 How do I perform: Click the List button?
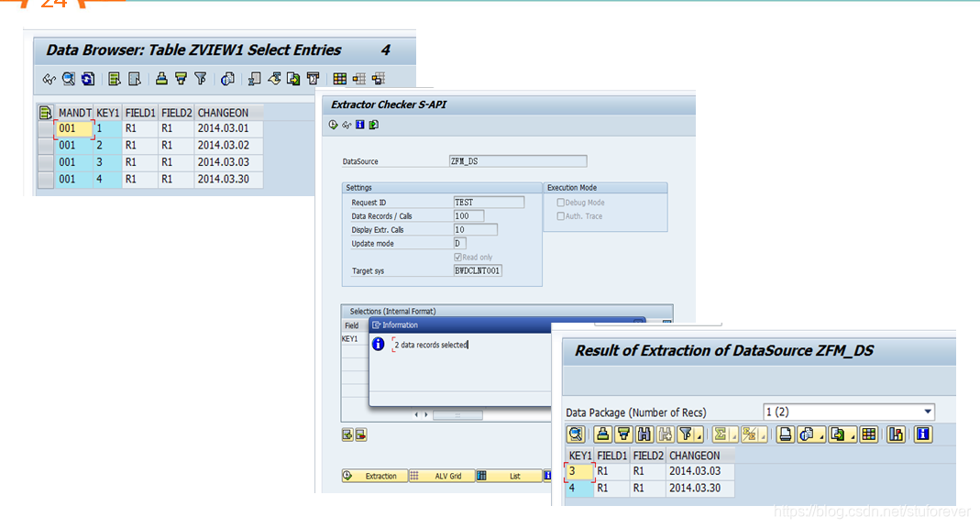(510, 476)
